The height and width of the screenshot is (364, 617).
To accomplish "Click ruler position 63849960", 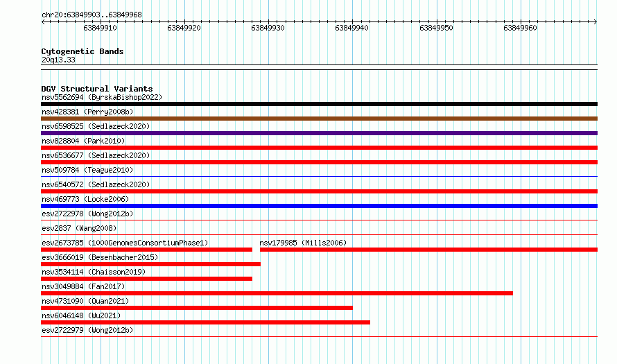I will point(520,28).
